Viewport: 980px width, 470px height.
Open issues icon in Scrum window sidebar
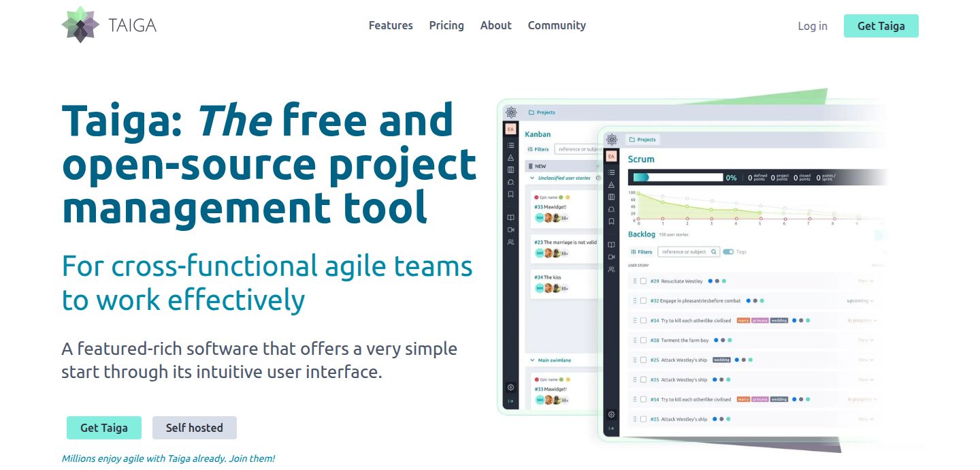click(x=611, y=209)
